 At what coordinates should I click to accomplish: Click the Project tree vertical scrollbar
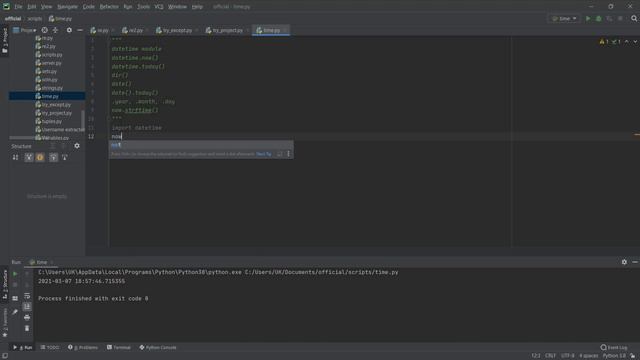pyautogui.click(x=83, y=119)
